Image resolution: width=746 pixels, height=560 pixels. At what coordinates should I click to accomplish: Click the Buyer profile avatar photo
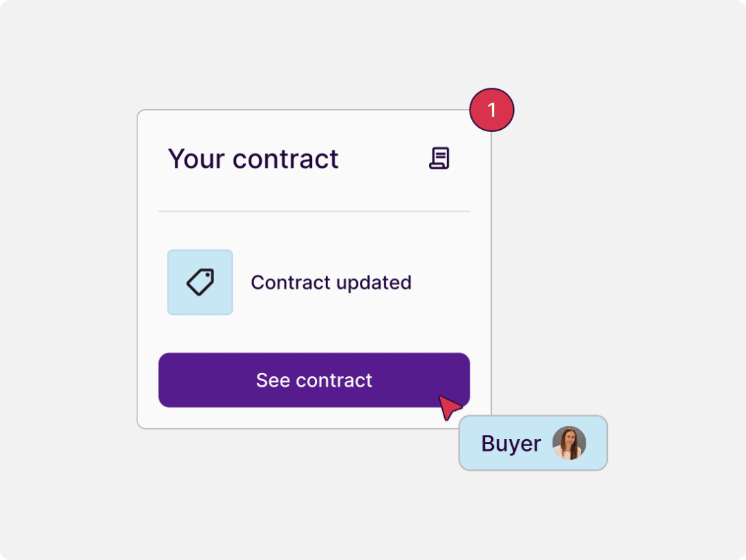point(569,443)
